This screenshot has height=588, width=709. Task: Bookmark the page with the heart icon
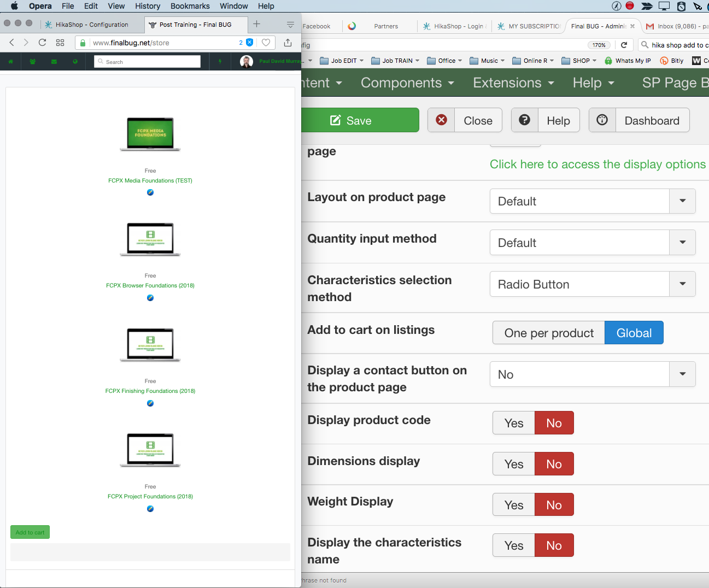pyautogui.click(x=266, y=43)
